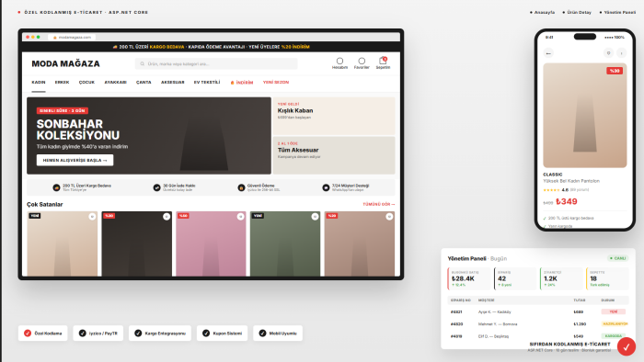Open the pink %50 product thumbnail
Image resolution: width=644 pixels, height=362 pixels.
tap(211, 243)
